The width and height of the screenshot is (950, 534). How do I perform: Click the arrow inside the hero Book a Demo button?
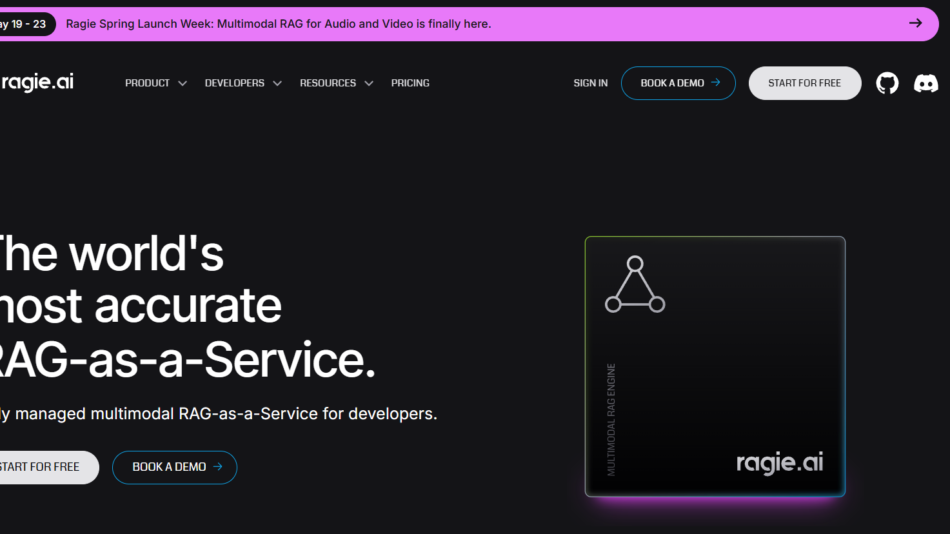(x=218, y=467)
